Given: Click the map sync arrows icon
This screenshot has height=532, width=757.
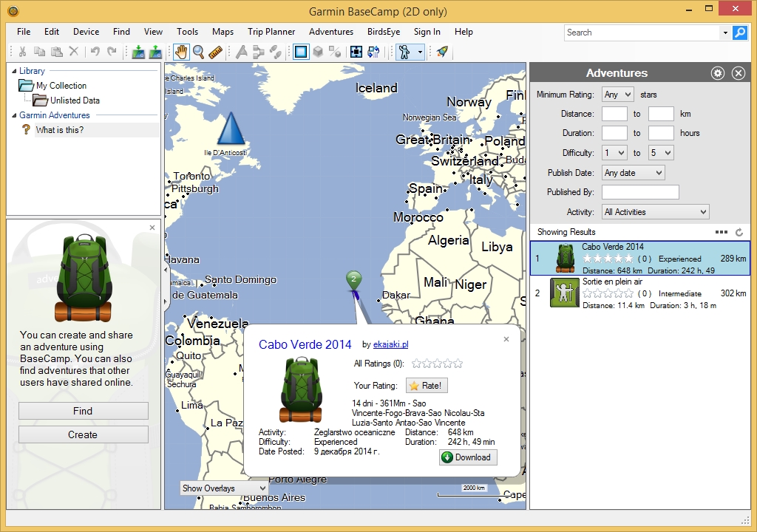Looking at the screenshot, I should pos(373,52).
